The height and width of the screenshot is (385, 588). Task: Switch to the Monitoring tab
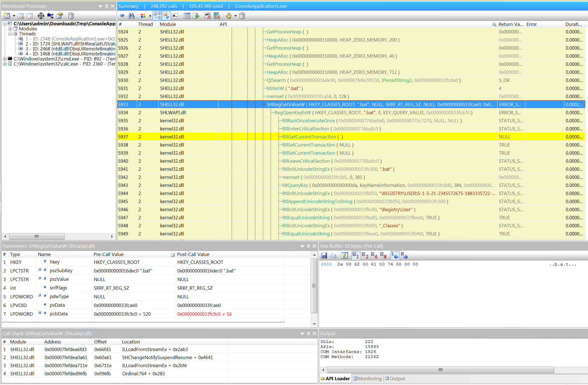(x=367, y=379)
